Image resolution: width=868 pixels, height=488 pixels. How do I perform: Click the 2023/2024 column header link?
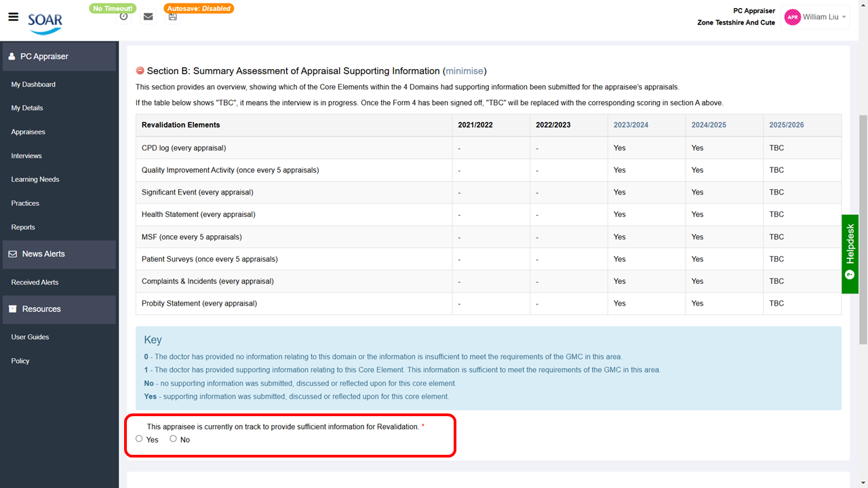pyautogui.click(x=631, y=125)
